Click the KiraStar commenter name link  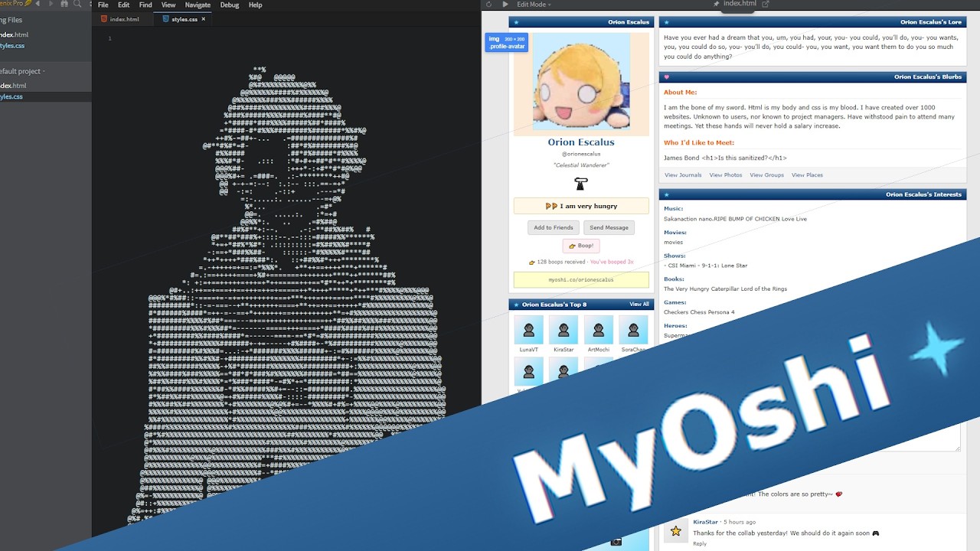click(706, 522)
